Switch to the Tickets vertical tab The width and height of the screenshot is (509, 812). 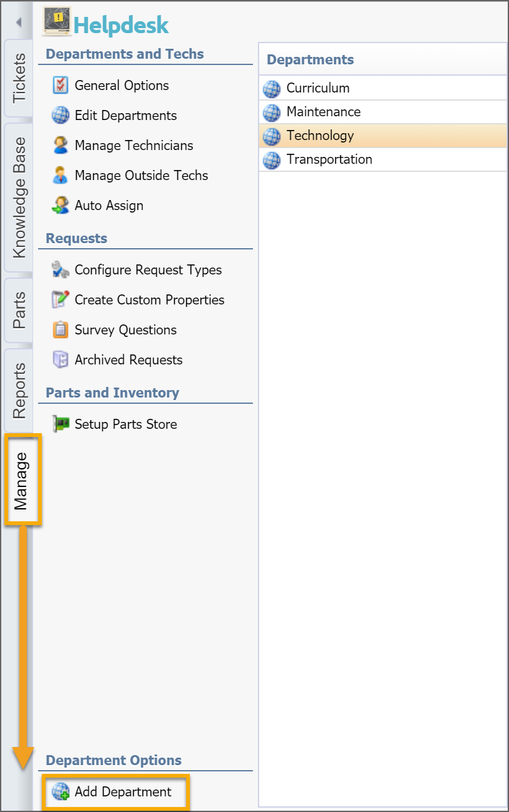point(19,78)
